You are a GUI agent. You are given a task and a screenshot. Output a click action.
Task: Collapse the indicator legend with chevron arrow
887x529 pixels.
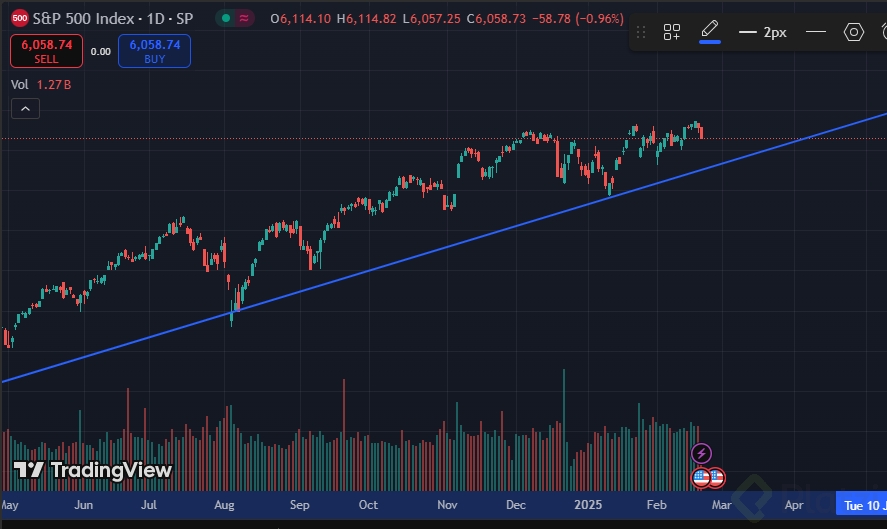(x=25, y=109)
